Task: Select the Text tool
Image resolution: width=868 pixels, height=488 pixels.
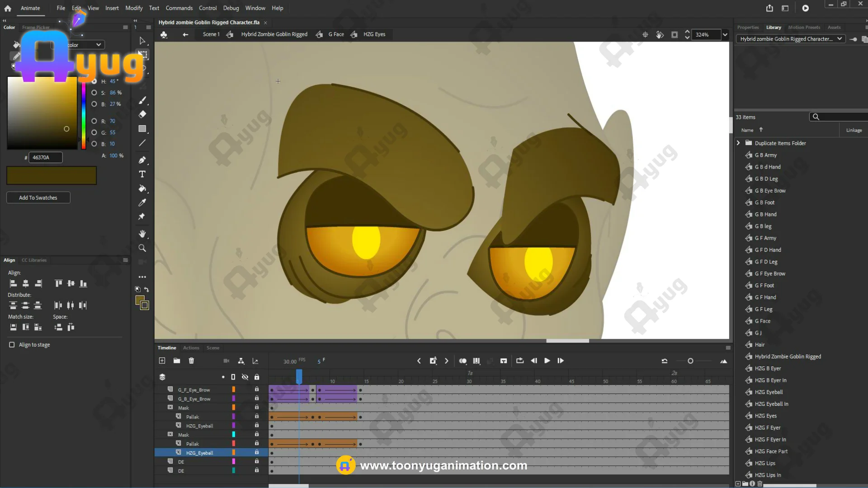Action: click(142, 174)
